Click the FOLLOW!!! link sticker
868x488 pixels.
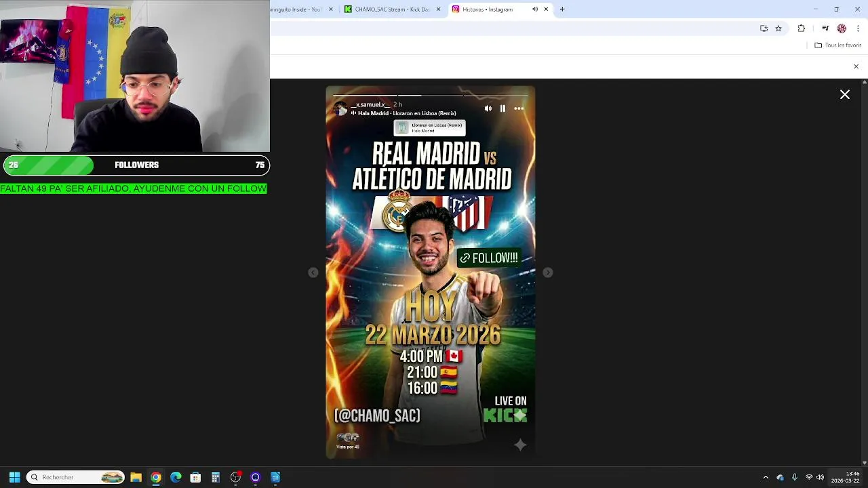489,258
